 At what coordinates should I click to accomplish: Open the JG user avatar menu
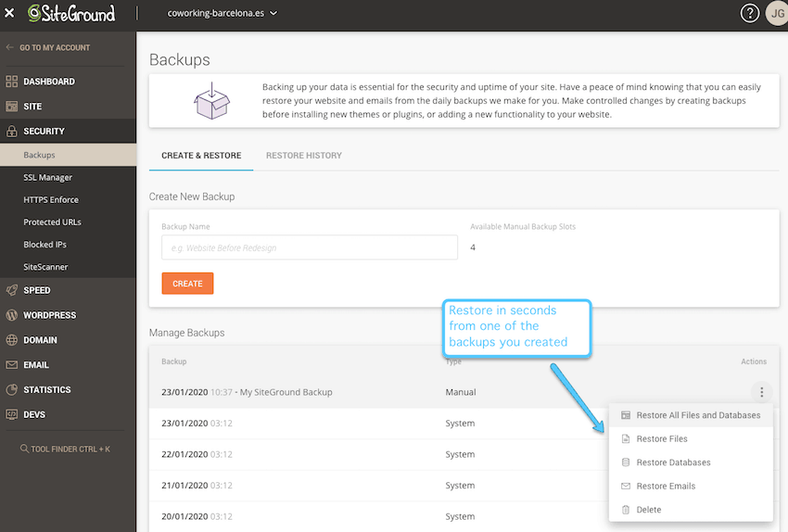(776, 13)
